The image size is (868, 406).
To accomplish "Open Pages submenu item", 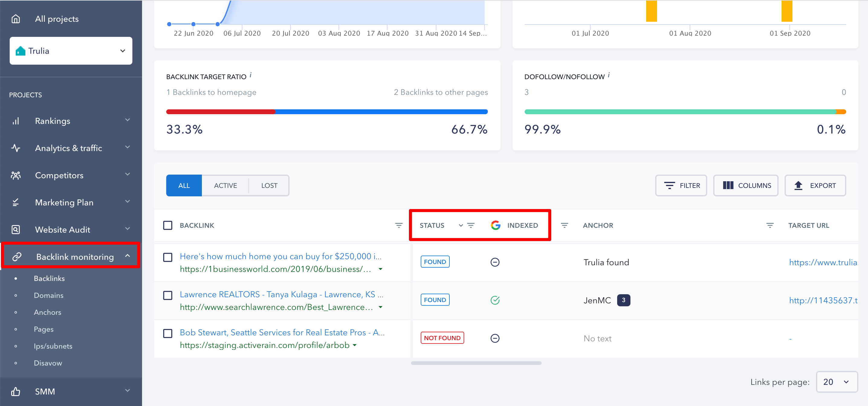I will point(44,330).
